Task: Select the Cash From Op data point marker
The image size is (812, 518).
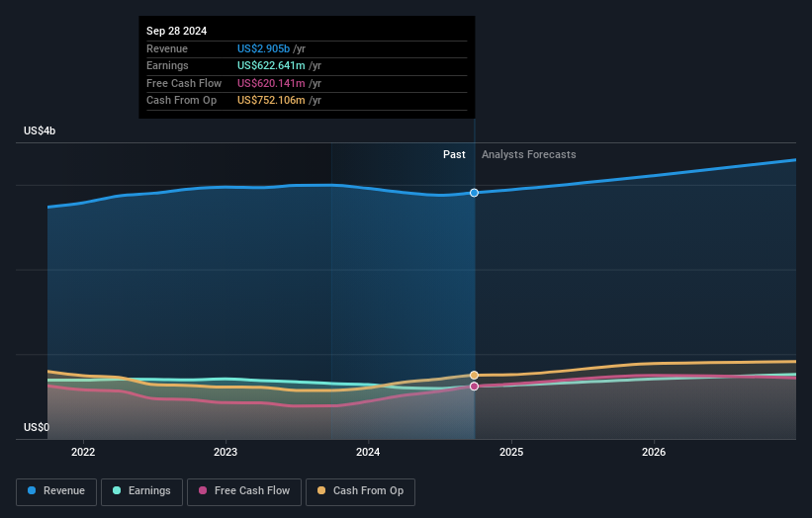Action: click(474, 376)
